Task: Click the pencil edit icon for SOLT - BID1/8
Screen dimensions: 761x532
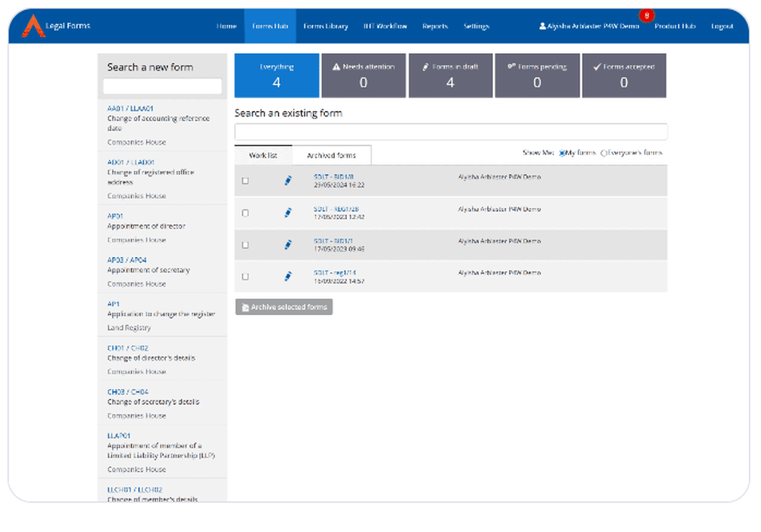Action: [288, 180]
